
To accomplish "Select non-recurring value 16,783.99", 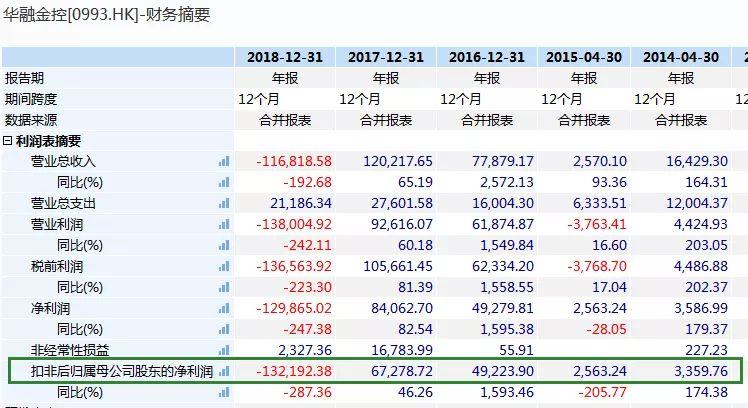I will (402, 350).
